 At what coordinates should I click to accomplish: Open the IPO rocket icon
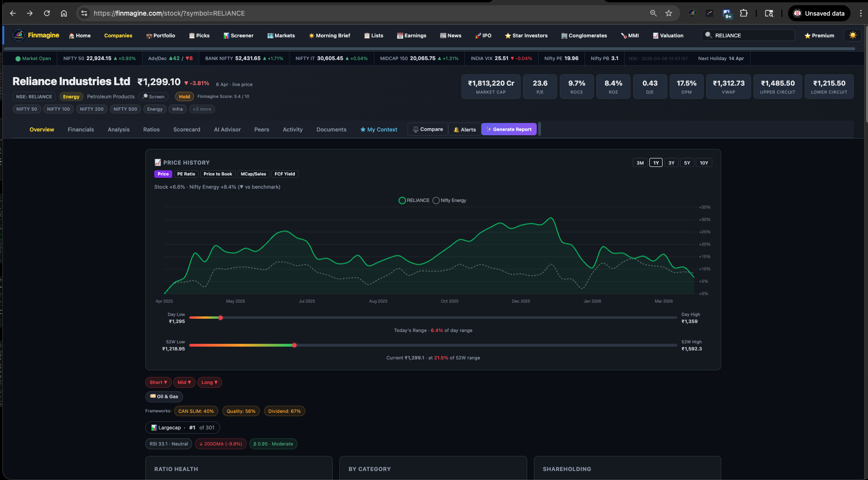click(x=477, y=35)
